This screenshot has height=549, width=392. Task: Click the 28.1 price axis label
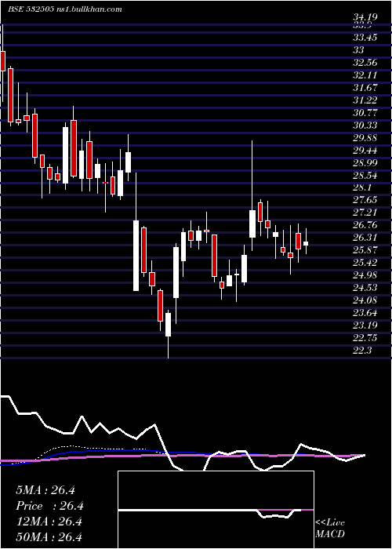click(x=363, y=187)
